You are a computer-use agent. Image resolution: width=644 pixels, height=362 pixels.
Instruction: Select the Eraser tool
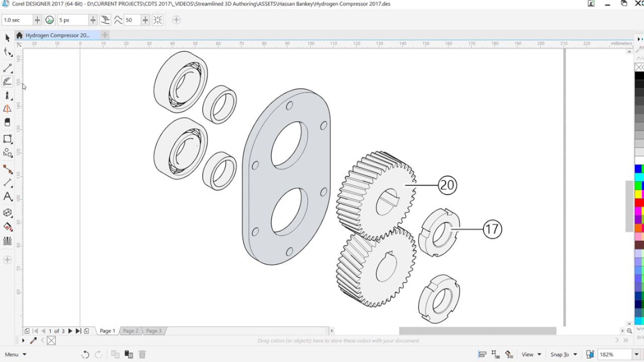tap(8, 122)
